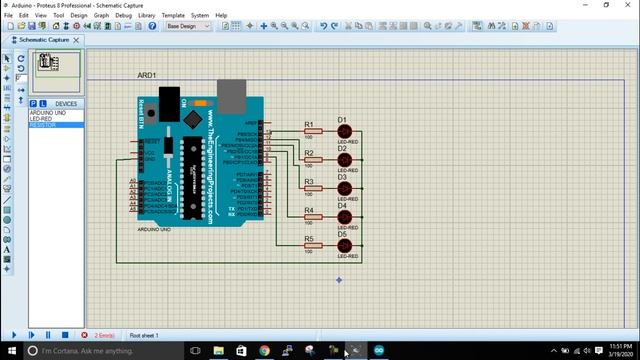Viewport: 640px width, 360px height.
Task: Open the System menu
Action: tap(200, 15)
